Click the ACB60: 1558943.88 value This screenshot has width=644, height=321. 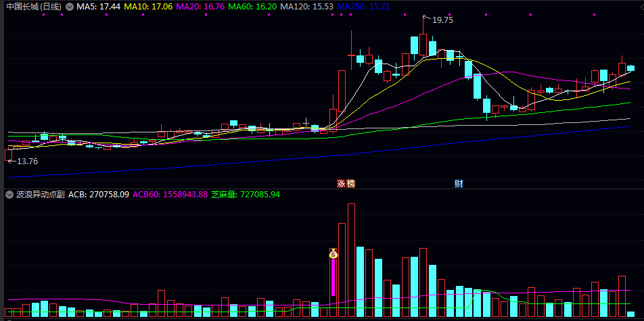[170, 195]
